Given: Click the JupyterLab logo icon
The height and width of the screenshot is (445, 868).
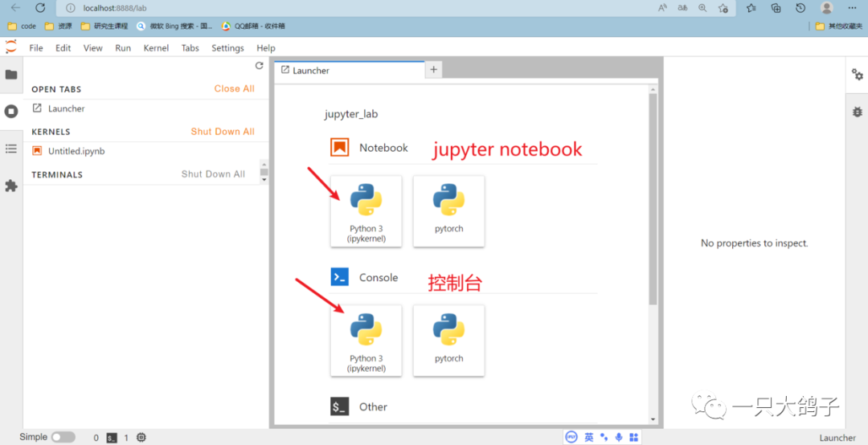Looking at the screenshot, I should pos(11,47).
